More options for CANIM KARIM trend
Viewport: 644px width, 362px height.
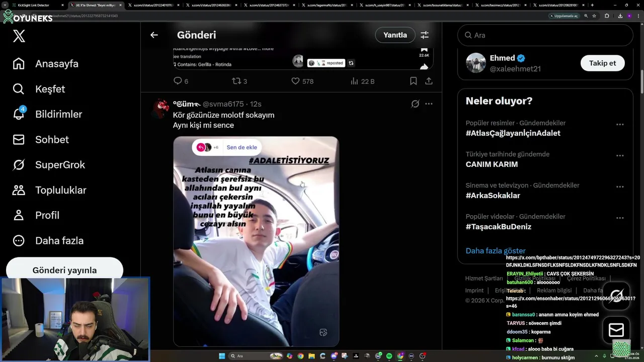pos(620,155)
